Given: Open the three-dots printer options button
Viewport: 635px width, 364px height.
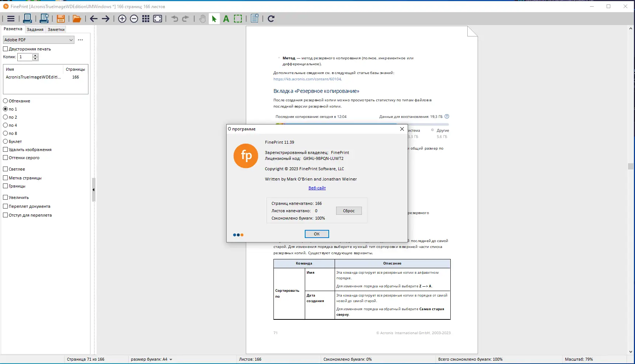Looking at the screenshot, I should point(80,40).
